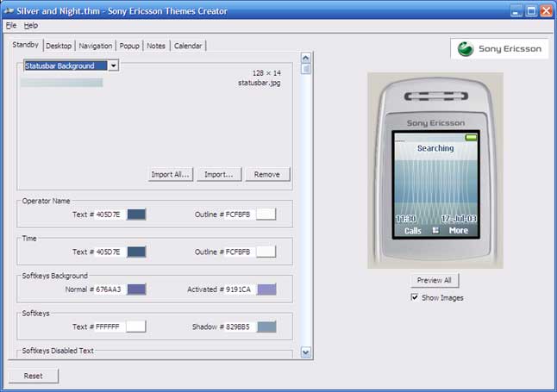Pick Softkeys shadow color swatch

tap(266, 327)
